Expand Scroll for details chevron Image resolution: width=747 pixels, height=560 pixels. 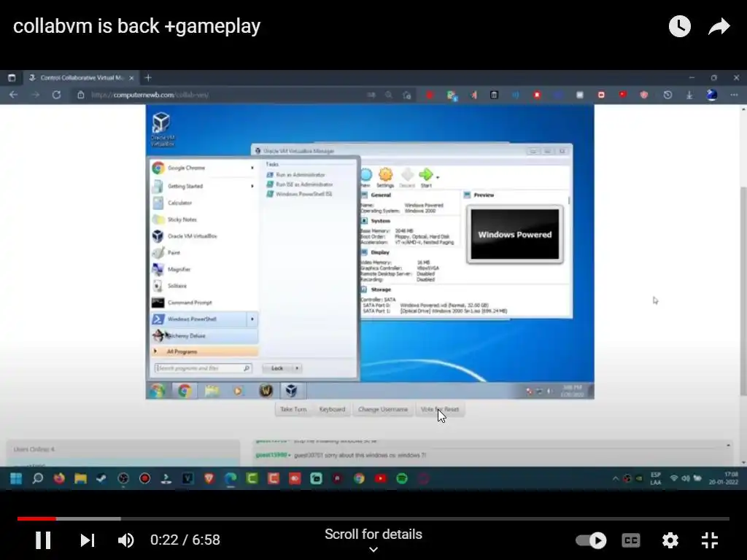coord(373,549)
